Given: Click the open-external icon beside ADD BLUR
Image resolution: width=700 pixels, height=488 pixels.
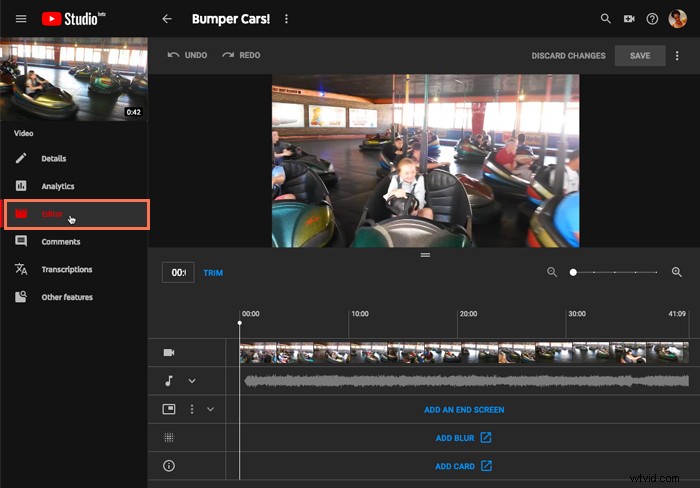Looking at the screenshot, I should tap(486, 438).
